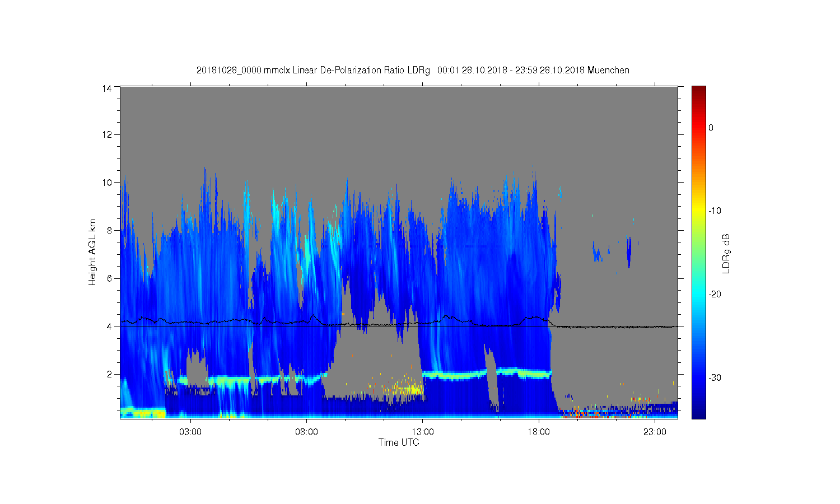Screen dimensions: 840x504
Task: Pick the 18:00 time axis tick label
Action: 539,432
